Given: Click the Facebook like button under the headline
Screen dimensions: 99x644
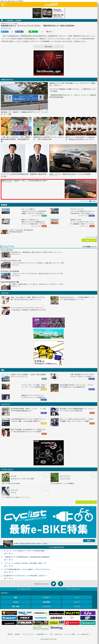Looking at the screenshot, I should [x=19, y=32].
